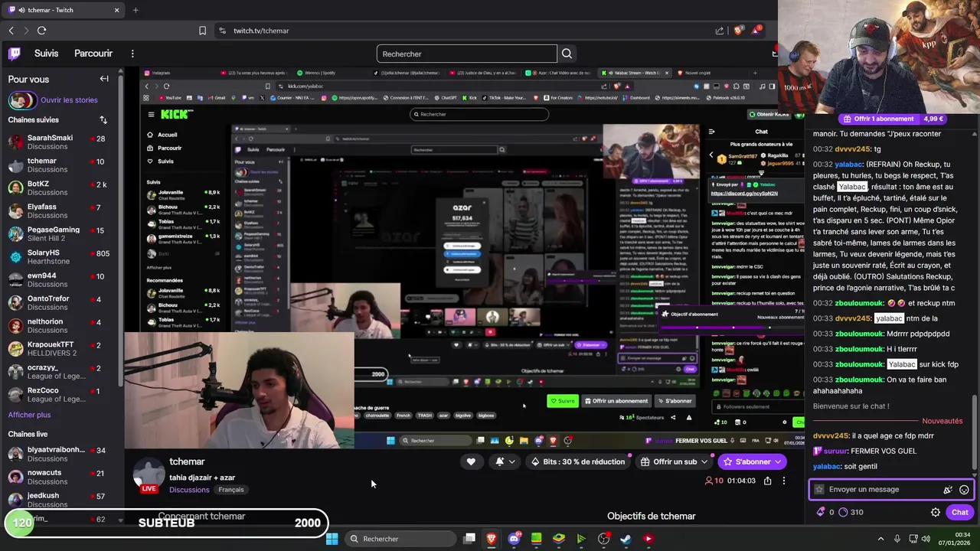Click Bits 30 % de réduction button
Screen dimensions: 980x551
(578, 461)
